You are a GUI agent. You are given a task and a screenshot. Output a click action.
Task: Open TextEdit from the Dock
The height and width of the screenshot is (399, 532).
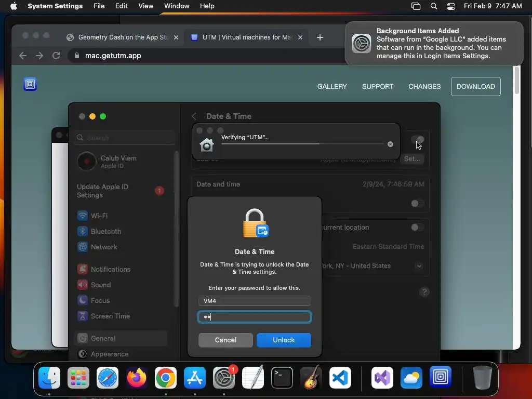(x=253, y=378)
